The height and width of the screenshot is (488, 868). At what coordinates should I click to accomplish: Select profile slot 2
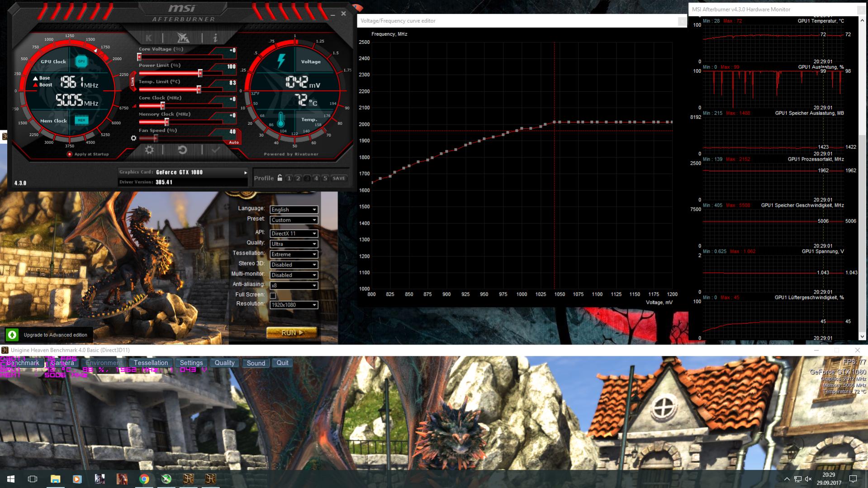298,178
